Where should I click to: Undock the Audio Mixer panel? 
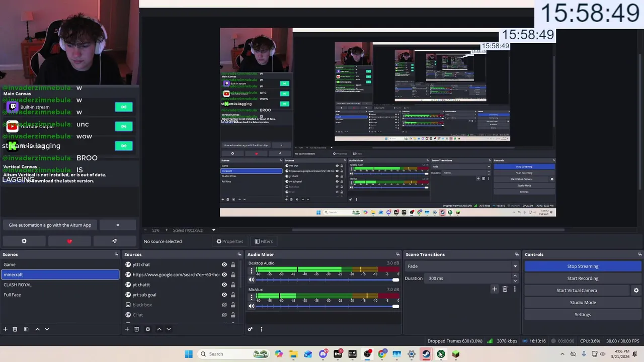(x=397, y=254)
